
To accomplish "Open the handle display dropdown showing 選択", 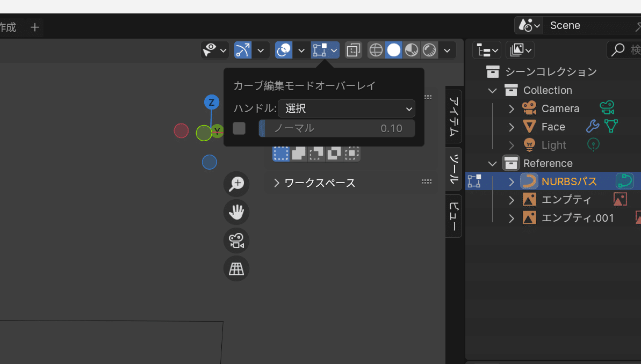I will coord(346,108).
